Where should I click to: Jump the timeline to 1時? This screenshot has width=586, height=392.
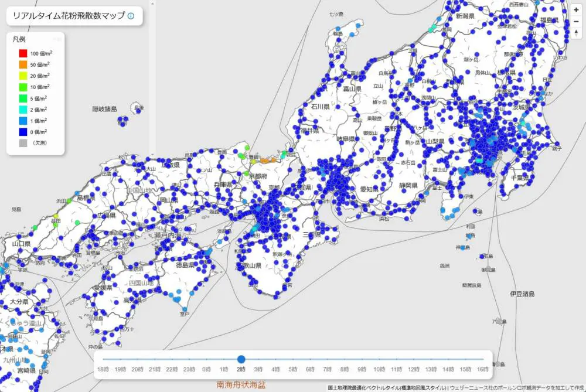224,369
